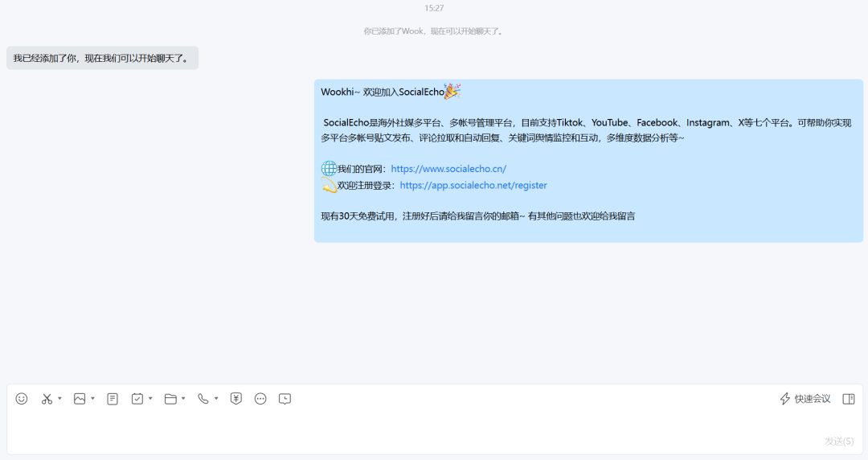Click the Send (发送) button
Image resolution: width=868 pixels, height=460 pixels.
[838, 442]
